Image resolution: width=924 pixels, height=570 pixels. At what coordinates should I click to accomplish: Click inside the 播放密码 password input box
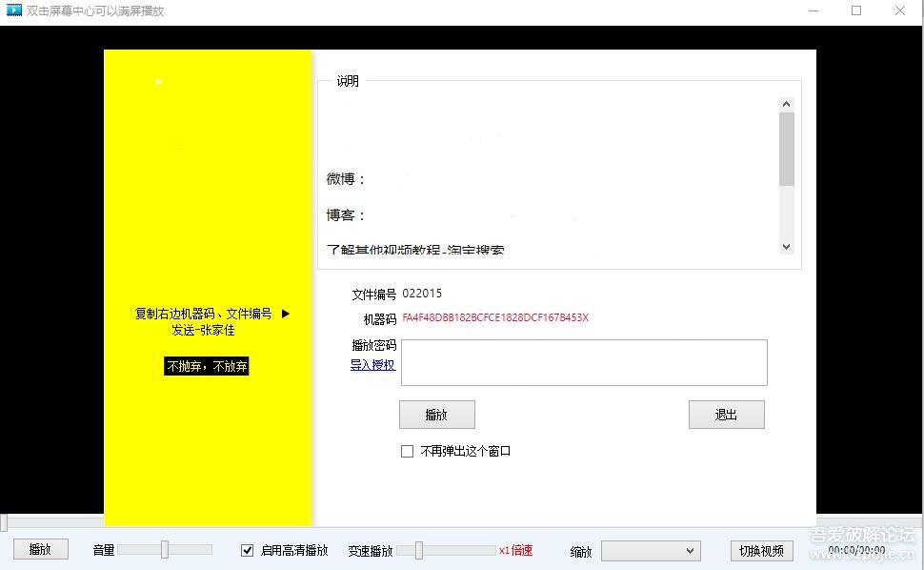click(x=583, y=362)
